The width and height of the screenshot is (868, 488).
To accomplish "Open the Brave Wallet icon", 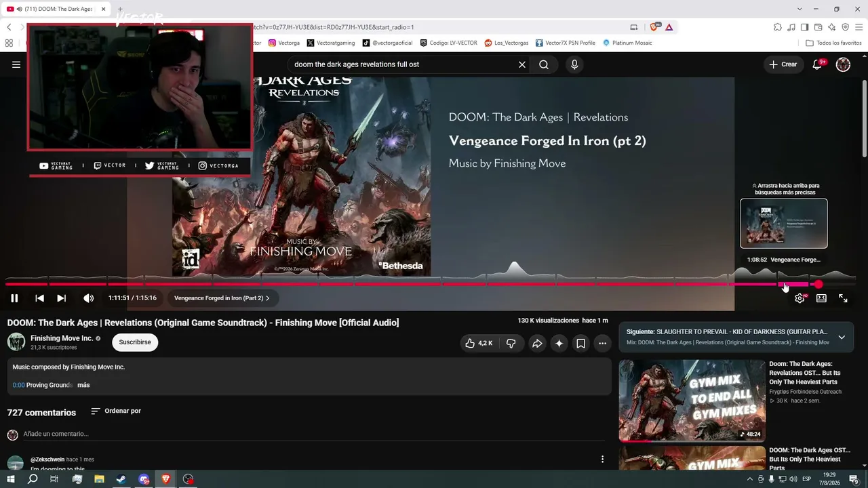I will [x=818, y=27].
